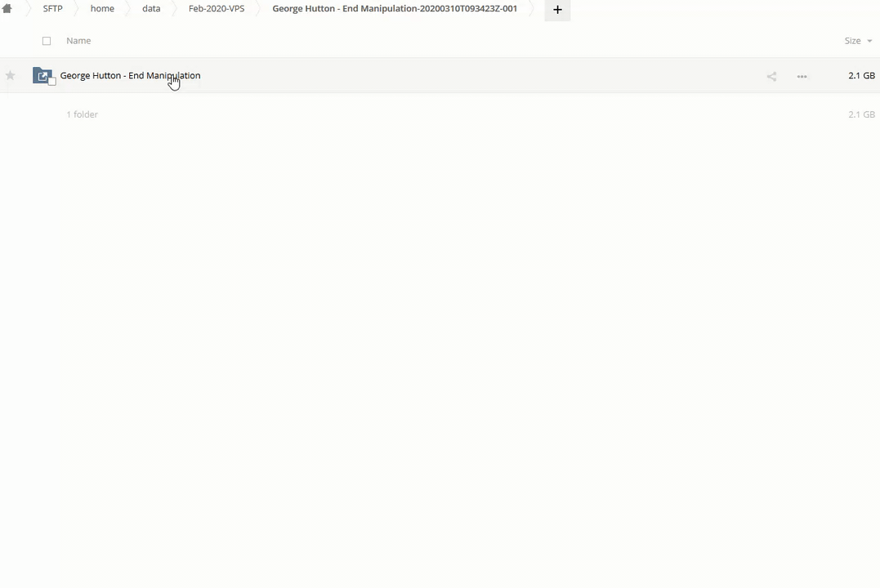Click the 2.1 GB total in summary row
This screenshot has width=880, height=588.
[x=861, y=114]
